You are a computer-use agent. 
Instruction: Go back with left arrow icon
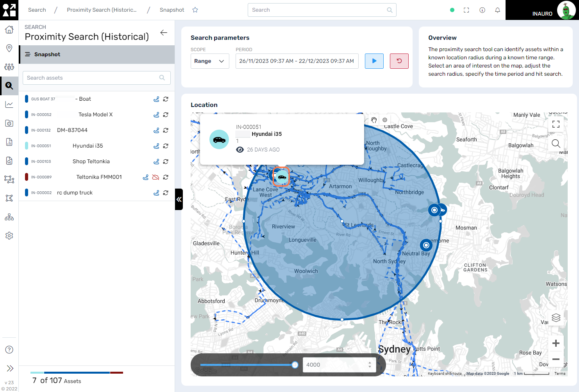164,33
